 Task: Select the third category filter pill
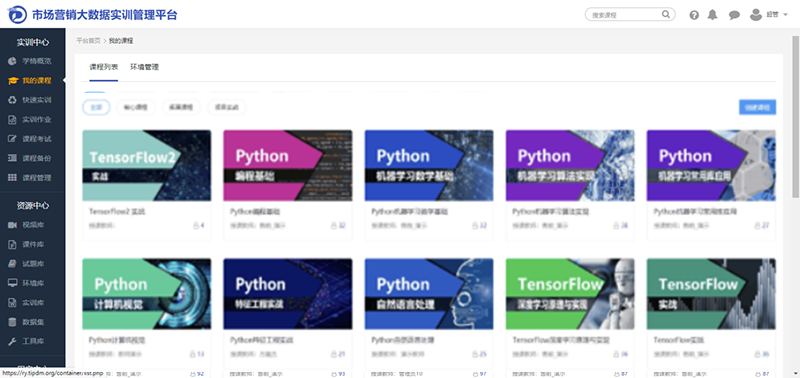pos(181,107)
